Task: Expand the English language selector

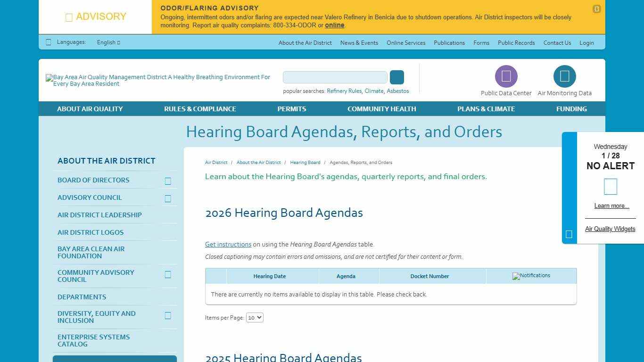Action: click(108, 42)
